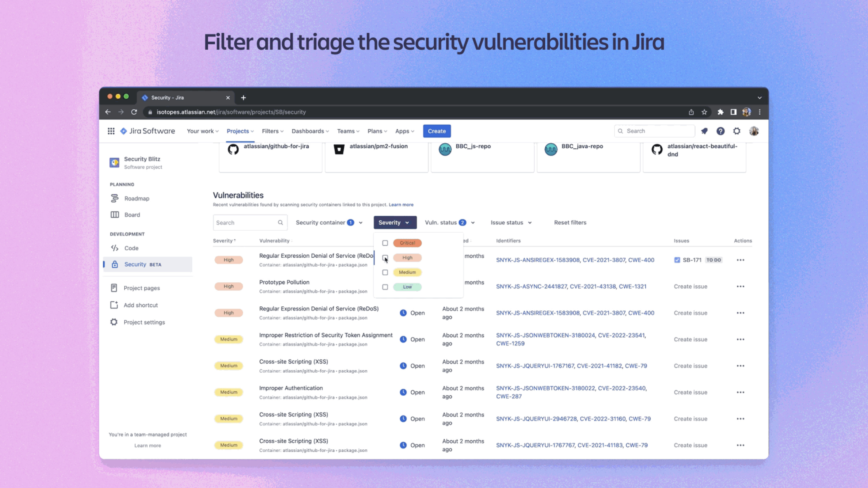Expand the Filters dropdown
This screenshot has height=488, width=868.
[x=273, y=131]
